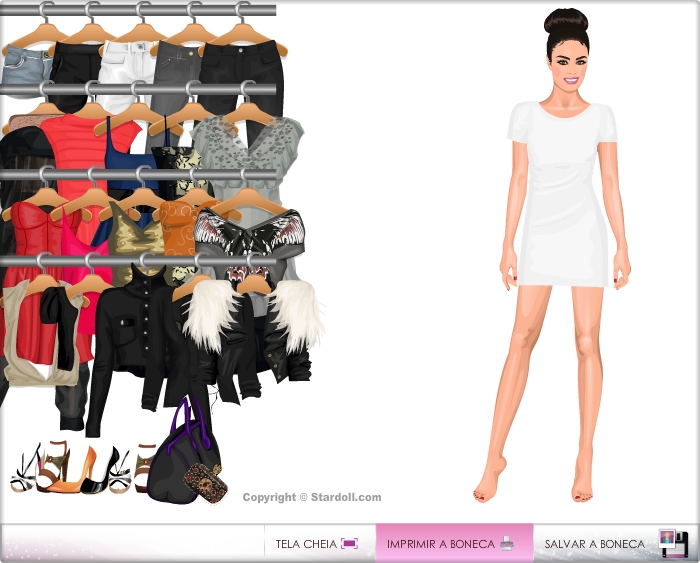Click the purple fullscreen icon
The width and height of the screenshot is (700, 563).
pyautogui.click(x=350, y=543)
